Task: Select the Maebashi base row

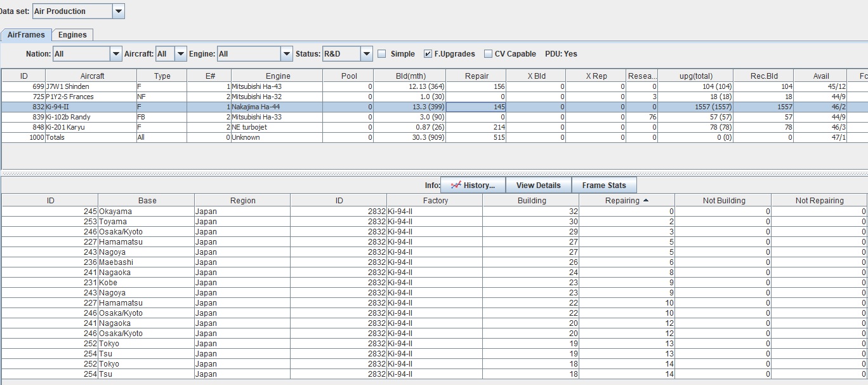Action: (434, 262)
